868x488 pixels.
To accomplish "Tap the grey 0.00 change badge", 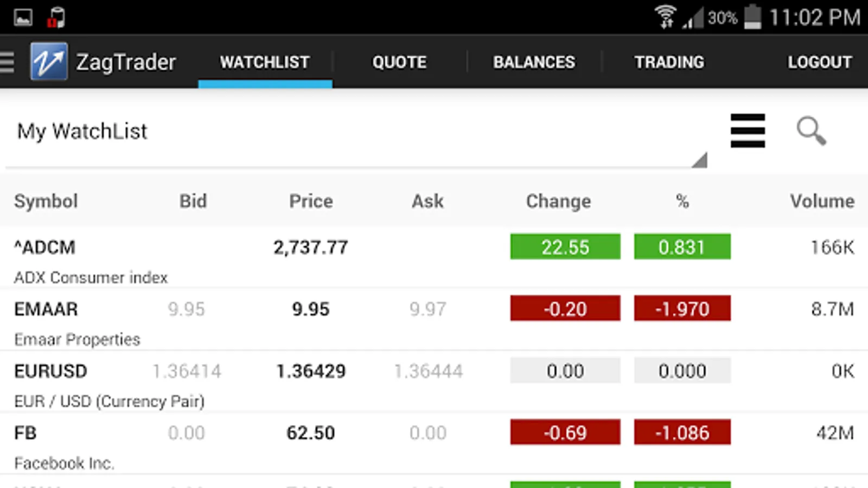I will [x=565, y=370].
